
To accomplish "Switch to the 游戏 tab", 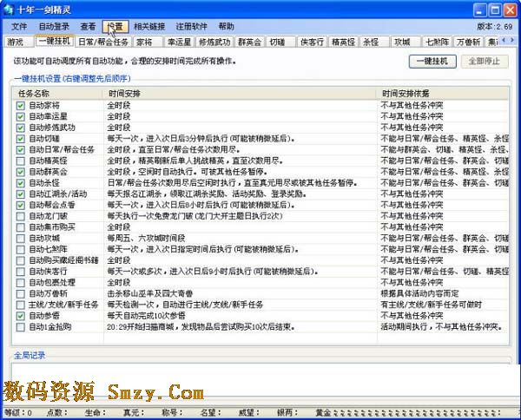I will click(19, 42).
